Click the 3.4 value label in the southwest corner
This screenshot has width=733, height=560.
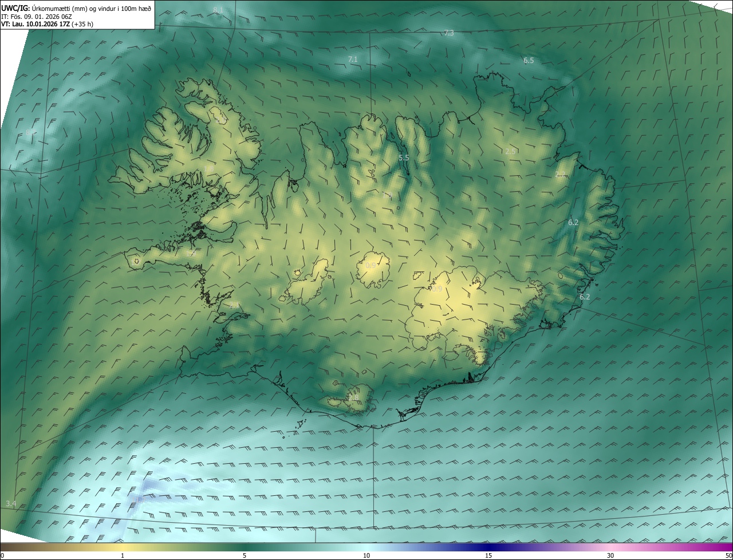10,503
